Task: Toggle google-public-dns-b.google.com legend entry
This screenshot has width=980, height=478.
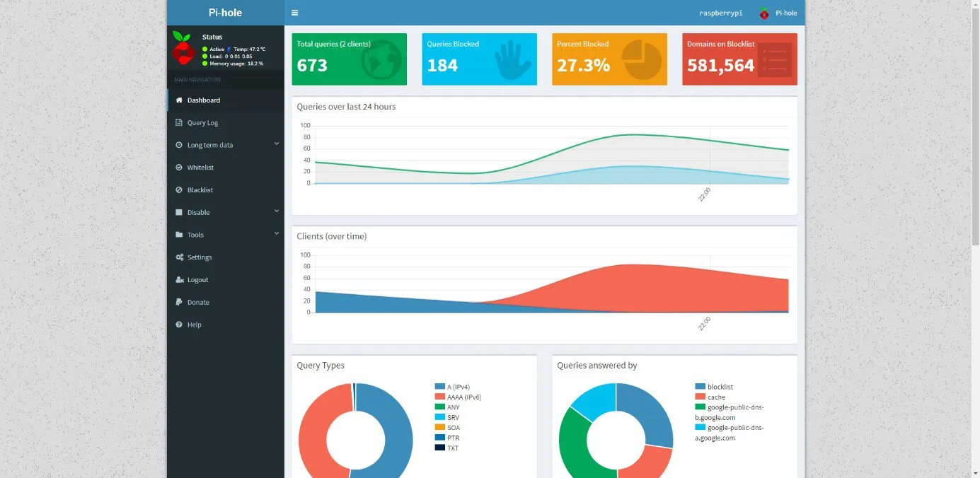Action: pyautogui.click(x=730, y=412)
